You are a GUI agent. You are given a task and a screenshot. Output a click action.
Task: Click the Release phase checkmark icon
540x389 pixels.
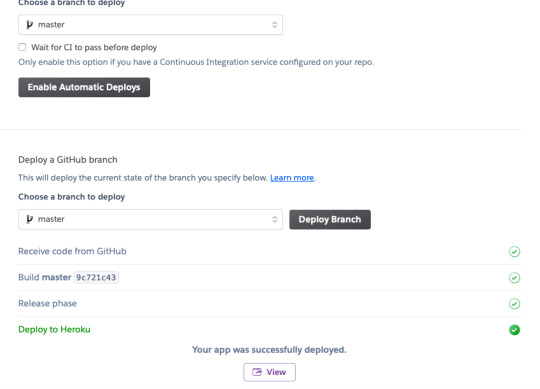pyautogui.click(x=514, y=304)
